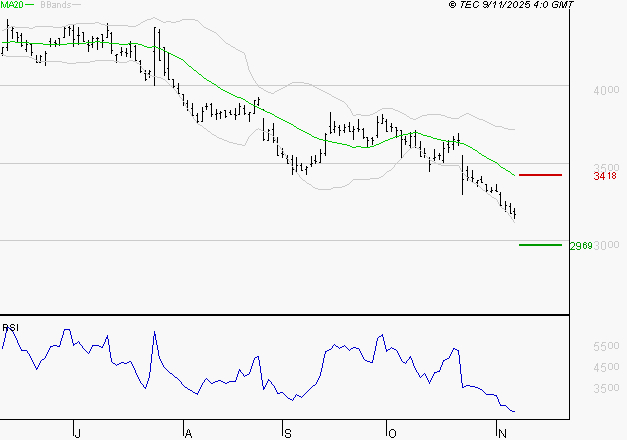Viewport: 627px width, 440px height.
Task: Click the RSI 4500 axis label
Action: click(x=606, y=367)
